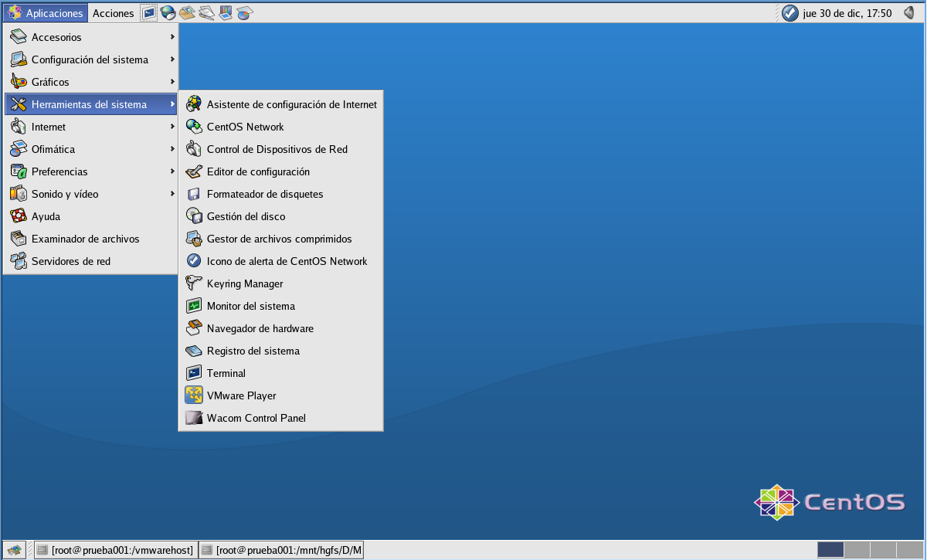Open Ayuda from the applications menu
This screenshot has width=927, height=560.
pyautogui.click(x=91, y=216)
